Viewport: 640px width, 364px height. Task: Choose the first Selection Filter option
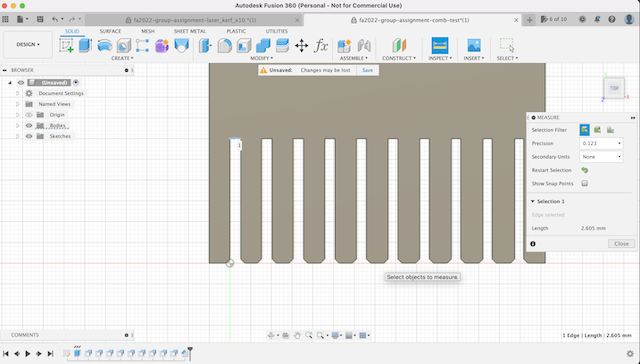(584, 130)
